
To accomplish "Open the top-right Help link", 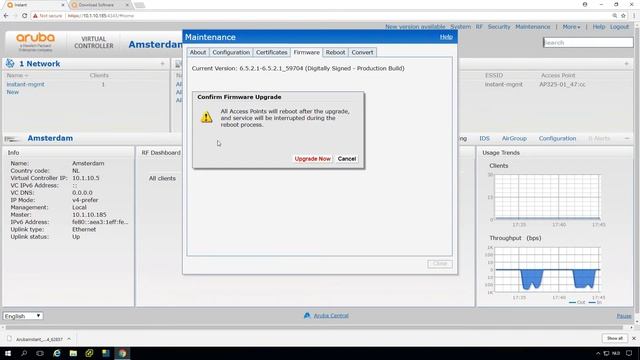I will (x=599, y=27).
